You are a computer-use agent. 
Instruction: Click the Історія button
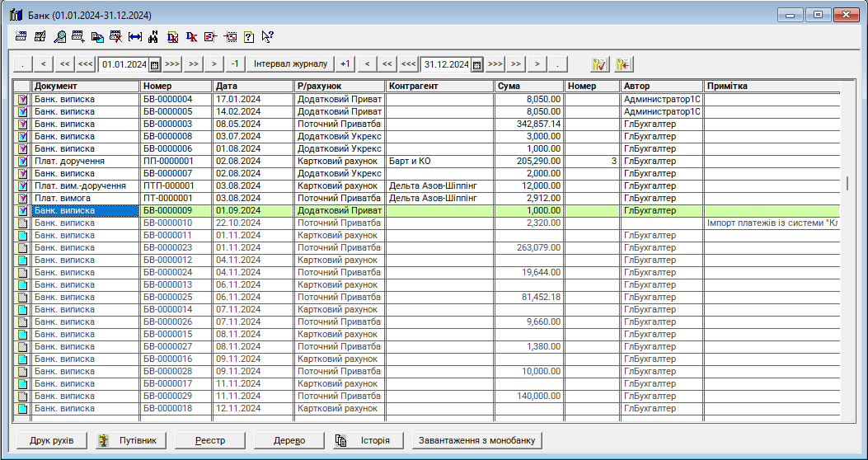(368, 440)
